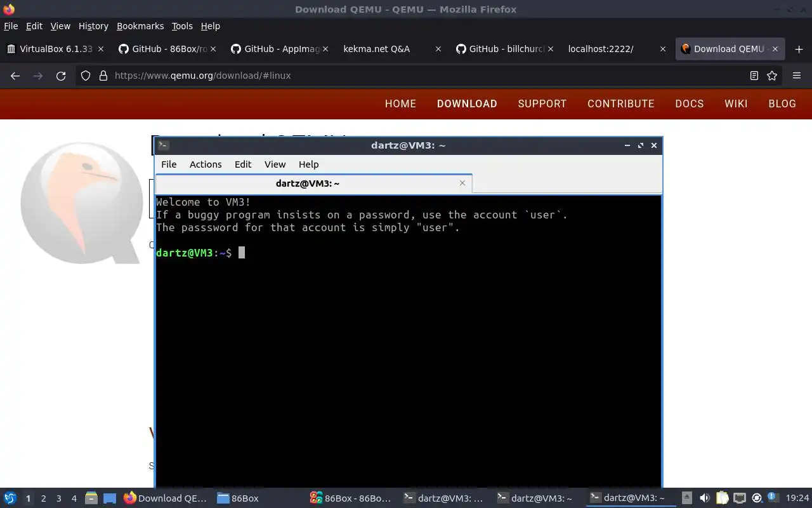This screenshot has height=508, width=812.
Task: Open the terminal window's View menu
Action: pyautogui.click(x=275, y=164)
